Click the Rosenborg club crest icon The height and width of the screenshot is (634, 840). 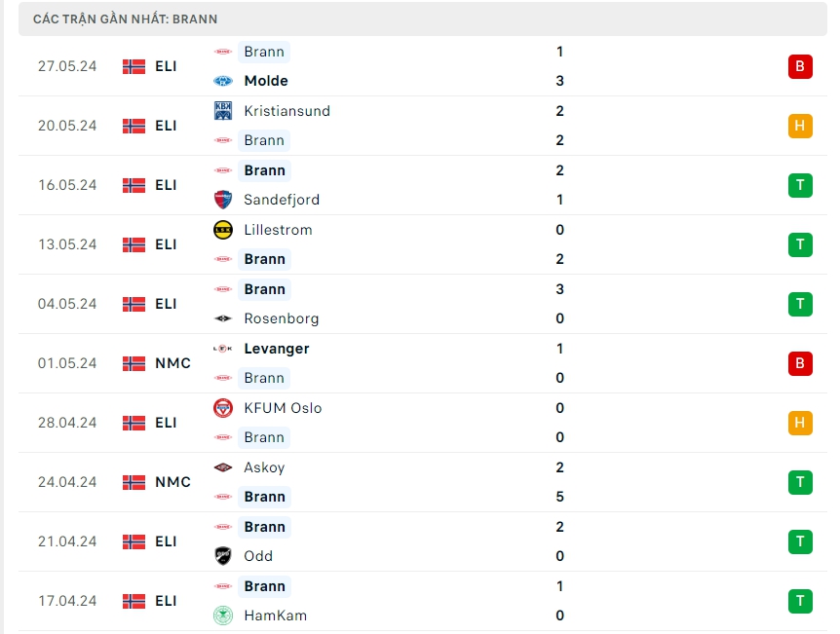223,318
